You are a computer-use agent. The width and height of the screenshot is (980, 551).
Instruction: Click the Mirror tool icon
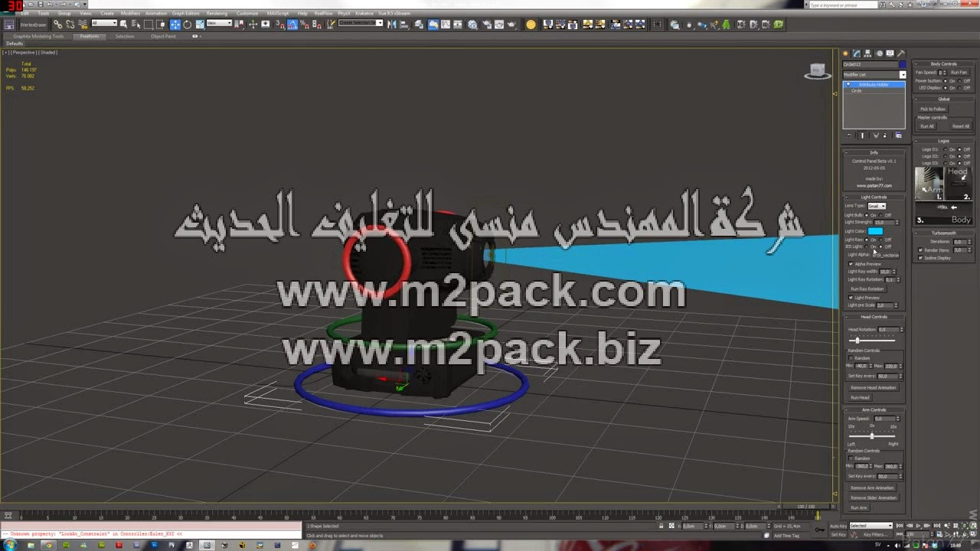click(x=391, y=24)
